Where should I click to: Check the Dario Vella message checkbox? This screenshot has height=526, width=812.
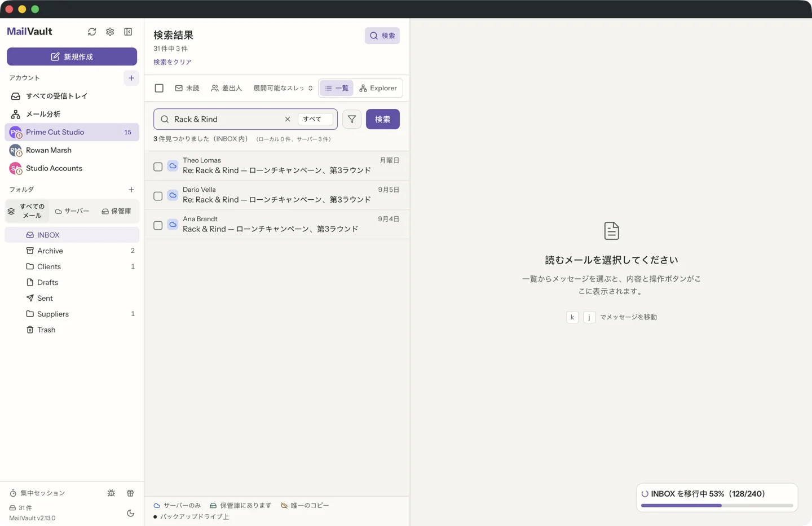[158, 196]
